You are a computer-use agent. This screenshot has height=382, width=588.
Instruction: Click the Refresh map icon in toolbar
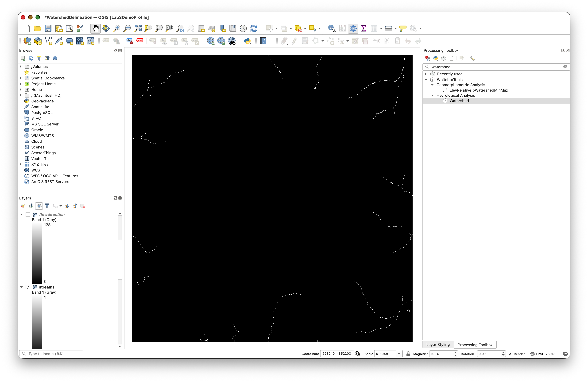[254, 29]
